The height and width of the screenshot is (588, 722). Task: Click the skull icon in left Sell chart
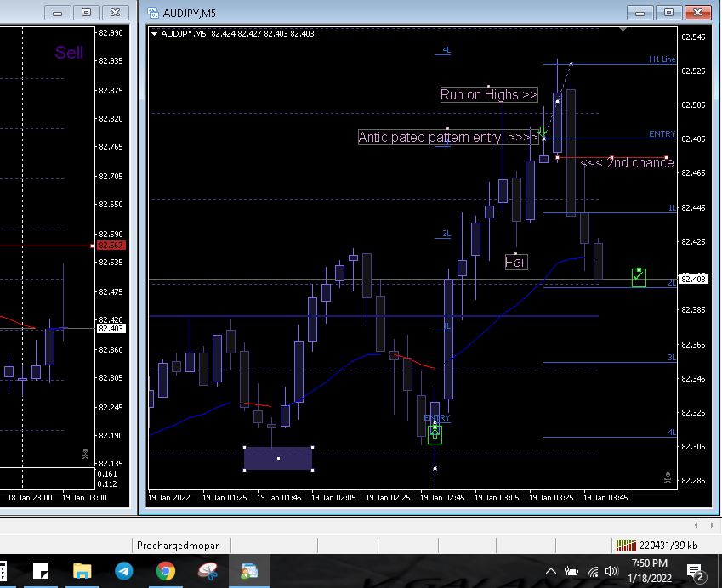point(85,454)
